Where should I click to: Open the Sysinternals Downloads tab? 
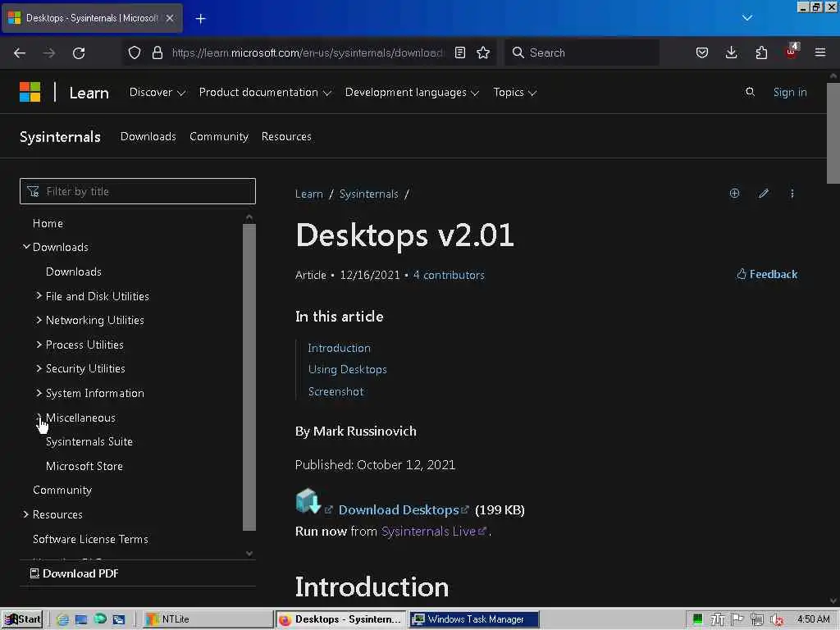[148, 137]
